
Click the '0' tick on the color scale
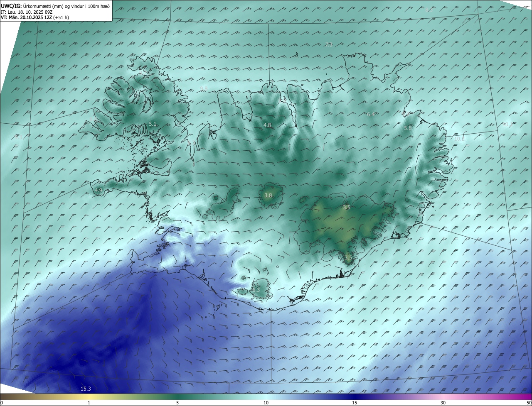pyautogui.click(x=2, y=403)
